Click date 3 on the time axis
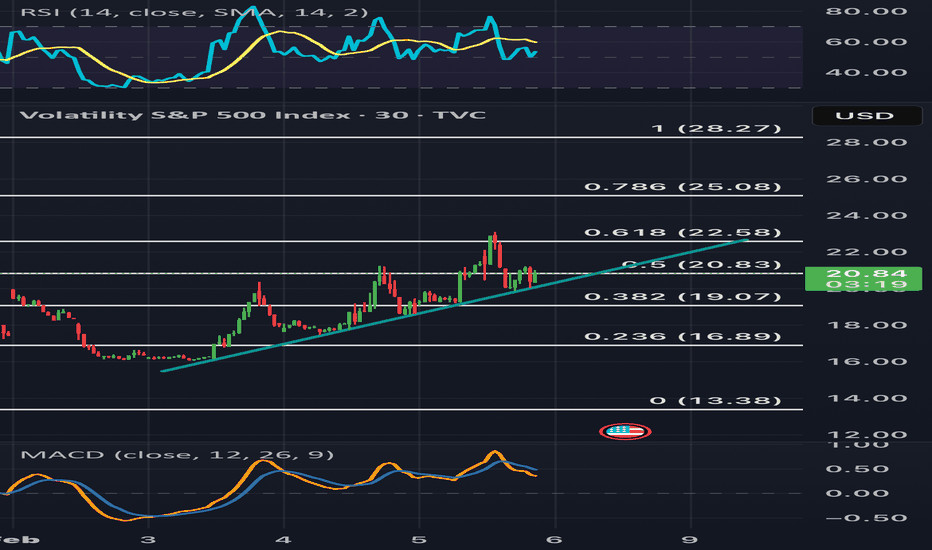Screen dimensions: 932x550 pyautogui.click(x=149, y=537)
